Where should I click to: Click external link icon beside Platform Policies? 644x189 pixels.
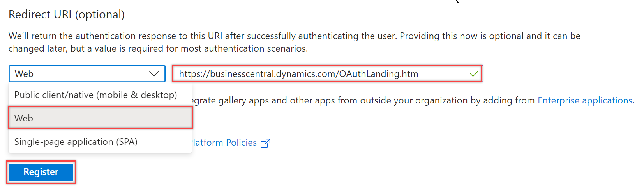pos(265,143)
